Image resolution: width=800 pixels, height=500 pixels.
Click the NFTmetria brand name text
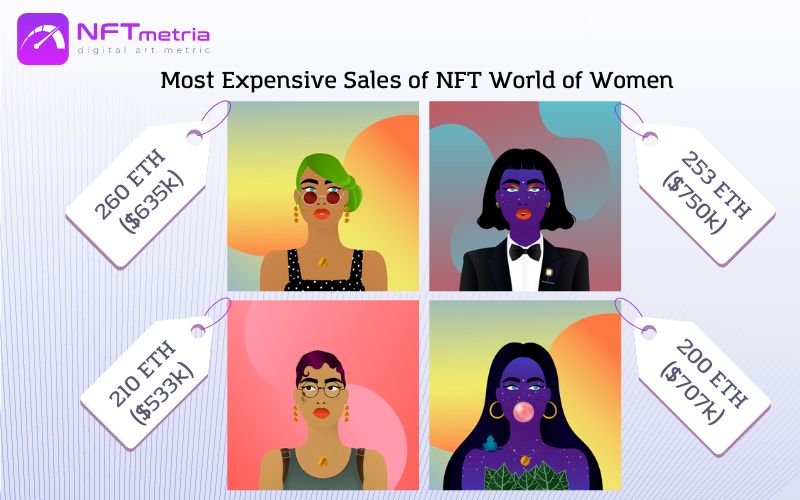click(143, 33)
